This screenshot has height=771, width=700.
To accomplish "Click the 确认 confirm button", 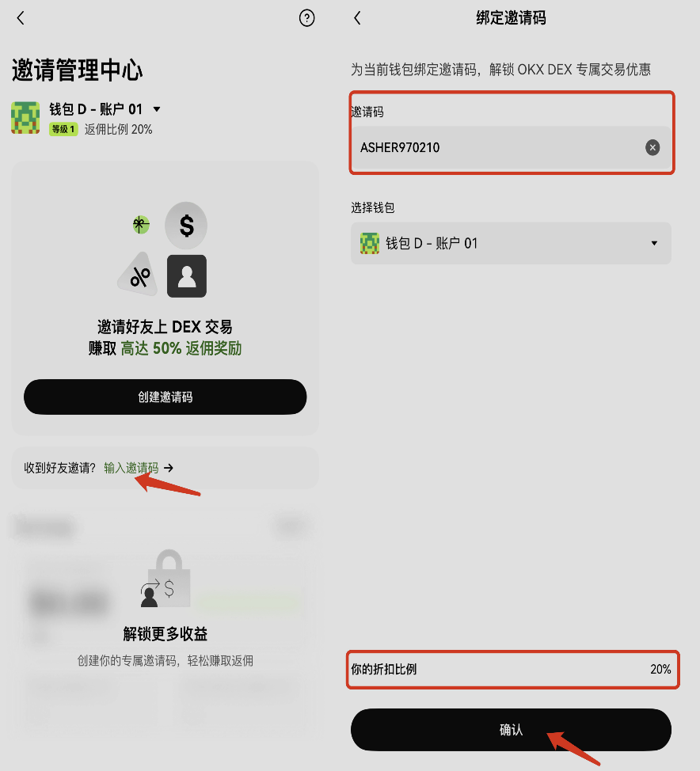I will click(511, 730).
